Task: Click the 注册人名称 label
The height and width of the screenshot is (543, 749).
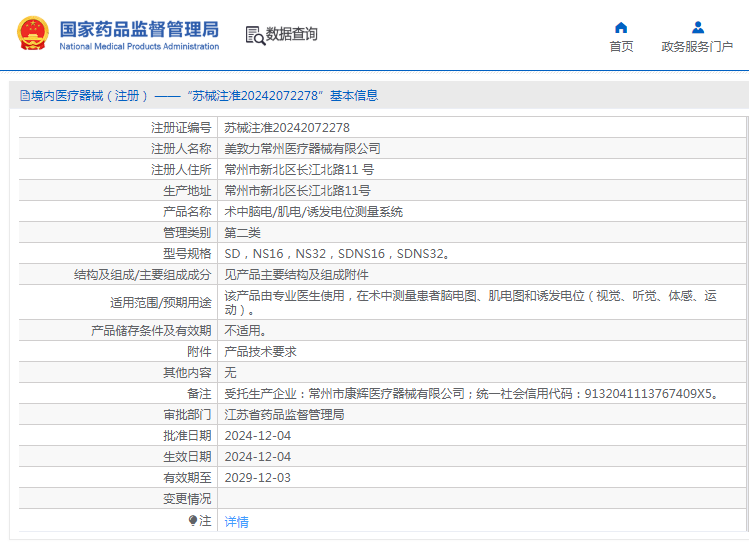Action: click(181, 149)
